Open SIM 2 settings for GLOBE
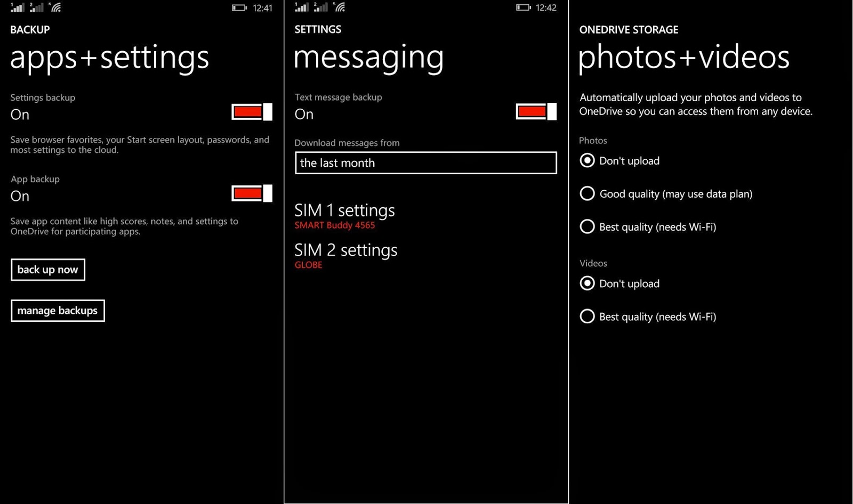This screenshot has height=504, width=853. click(346, 256)
